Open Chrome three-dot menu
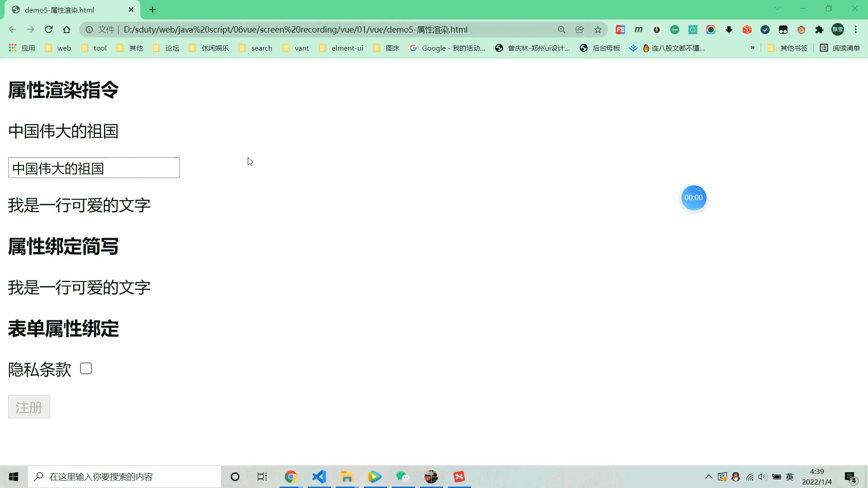The height and width of the screenshot is (488, 868). pyautogui.click(x=855, y=30)
